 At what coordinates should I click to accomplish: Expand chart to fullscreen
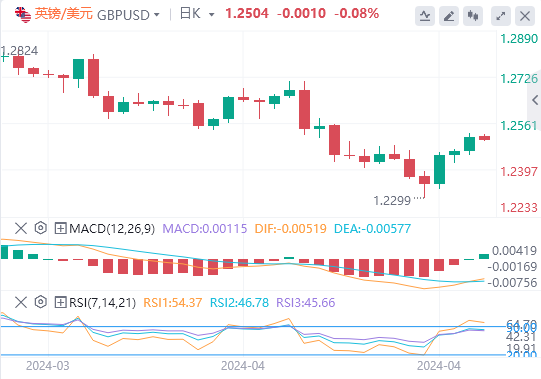pos(501,16)
